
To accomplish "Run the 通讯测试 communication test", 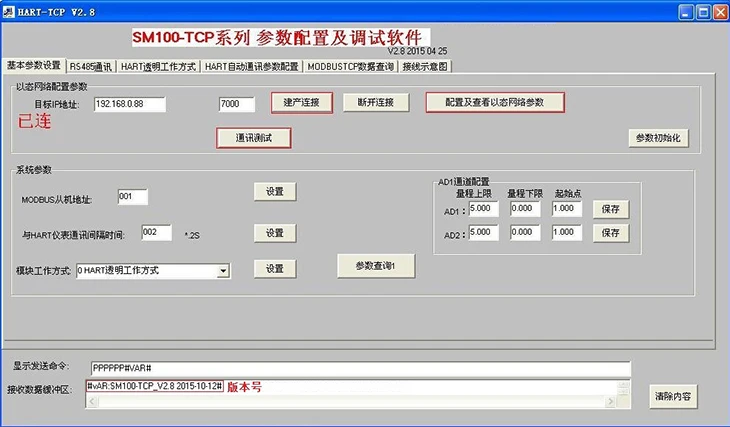I will click(x=254, y=138).
